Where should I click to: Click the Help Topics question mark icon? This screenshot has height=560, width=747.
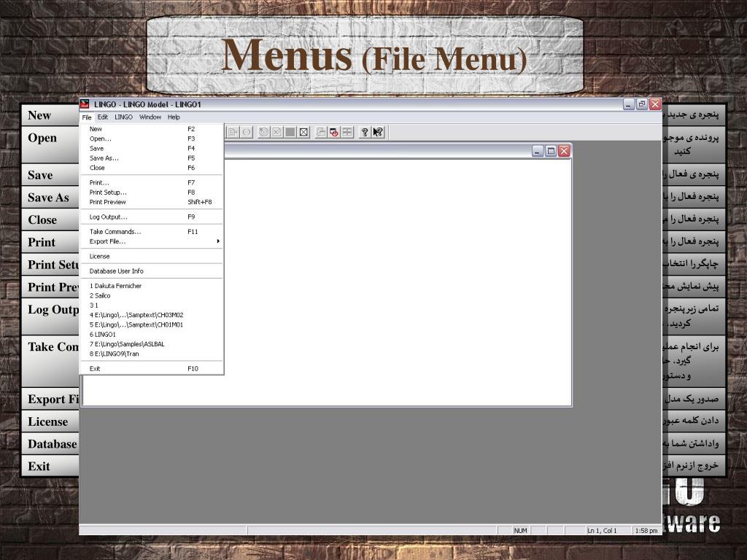pyautogui.click(x=365, y=132)
